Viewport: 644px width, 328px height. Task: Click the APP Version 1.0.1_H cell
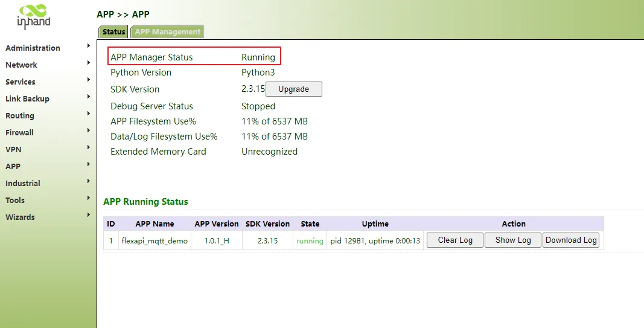coord(217,241)
